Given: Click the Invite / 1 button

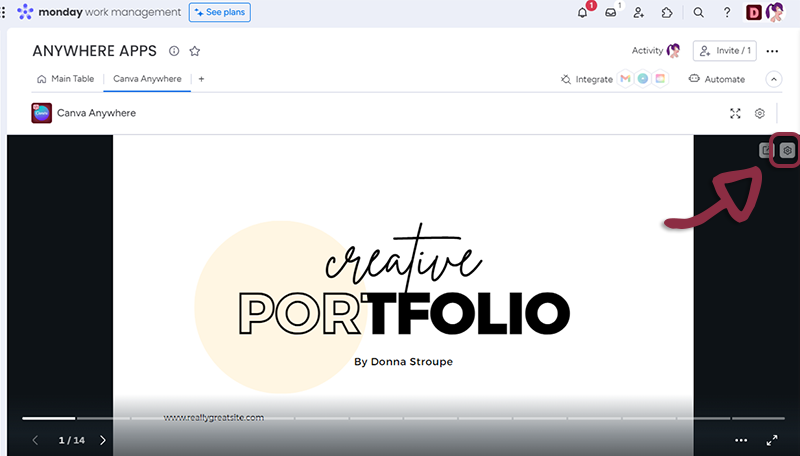Looking at the screenshot, I should pyautogui.click(x=723, y=51).
